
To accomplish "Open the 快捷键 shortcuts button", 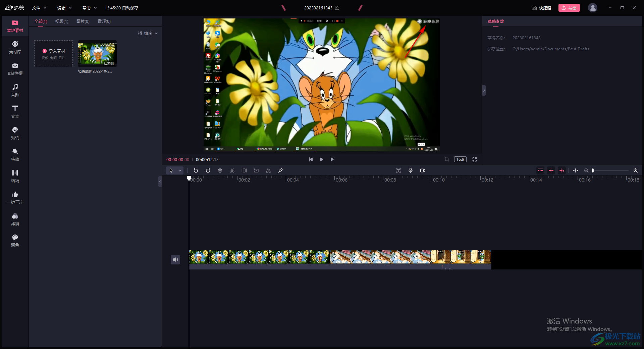I will pyautogui.click(x=541, y=8).
